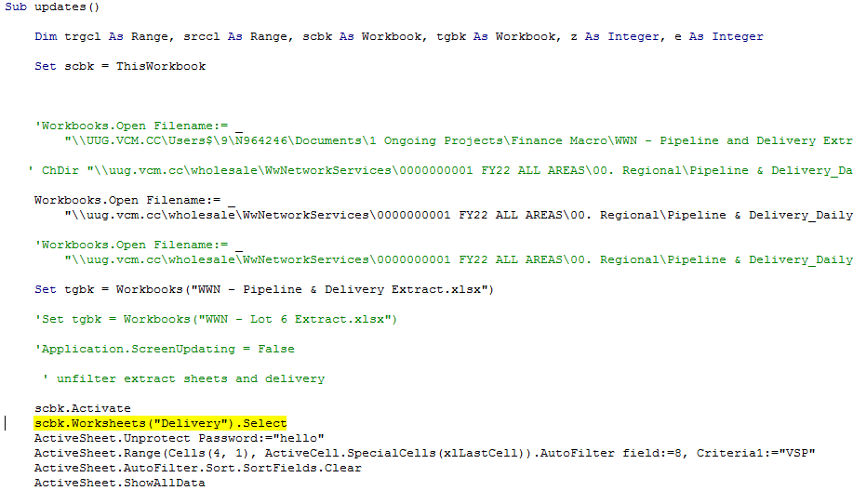Image resolution: width=853 pixels, height=504 pixels.
Task: Click the green uug.vcm.cc WwNetworkServices path line
Action: [x=459, y=259]
